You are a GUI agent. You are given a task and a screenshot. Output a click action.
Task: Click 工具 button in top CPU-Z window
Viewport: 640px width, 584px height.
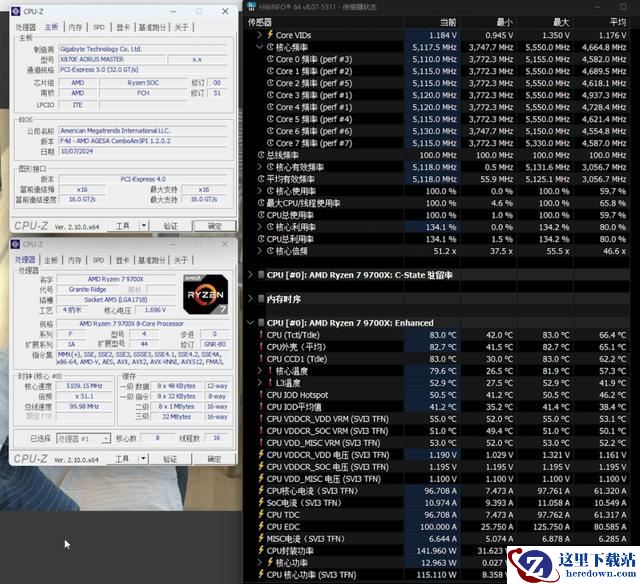point(123,226)
